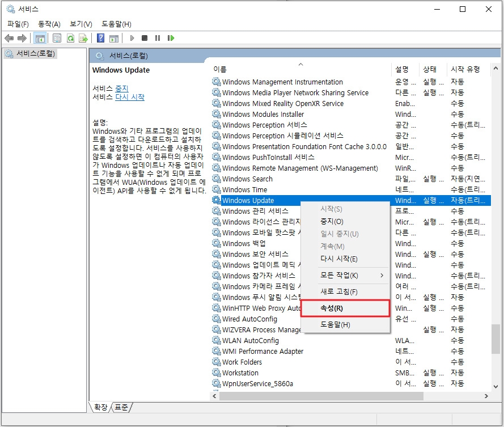Select the Windows Time service

351,190
